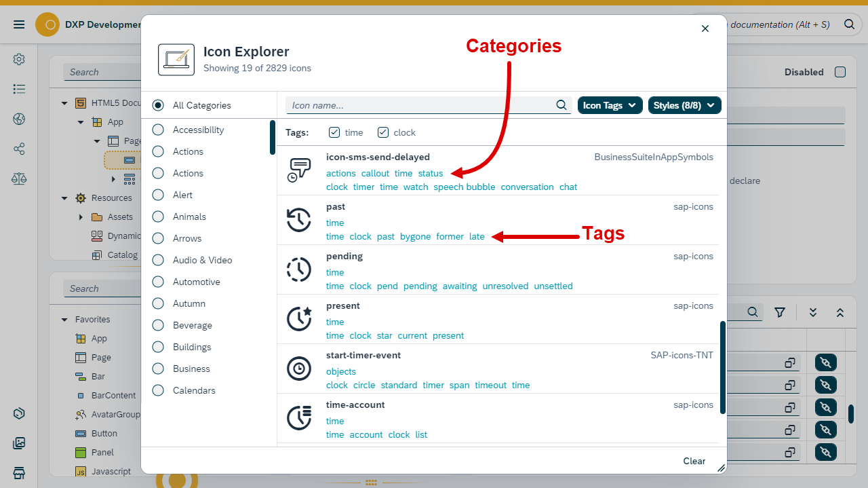Screen dimensions: 868x488
Task: Click the categories list scrollbar
Action: (x=273, y=138)
